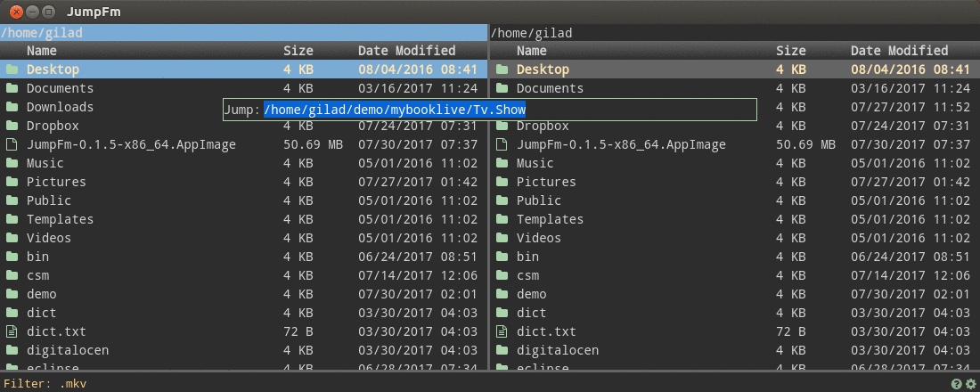Image resolution: width=980 pixels, height=392 pixels.
Task: Click digitalocen folder icon in right panel
Action: coord(502,350)
